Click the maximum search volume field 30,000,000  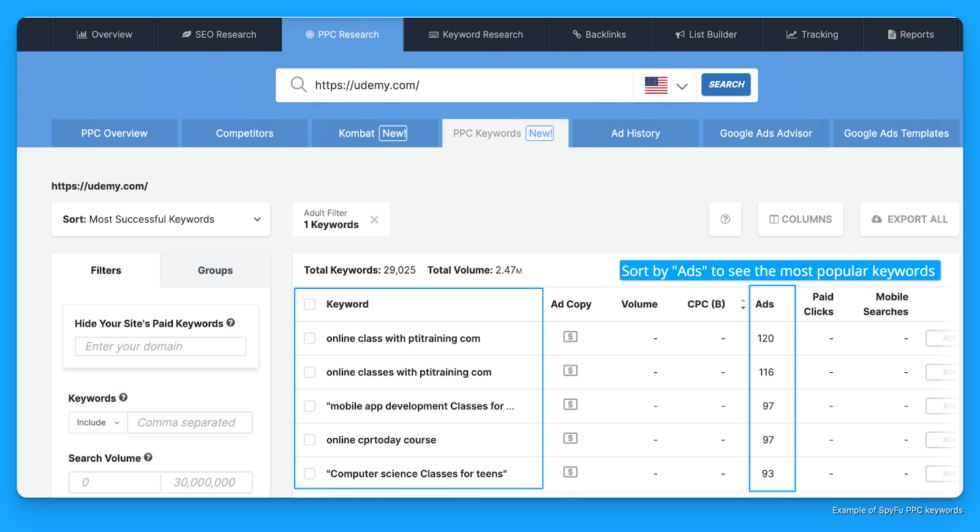[206, 482]
